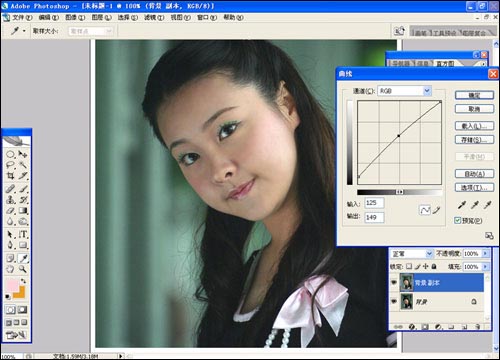Open the 编辑 Edit menu
The height and width of the screenshot is (360, 500).
[x=48, y=17]
